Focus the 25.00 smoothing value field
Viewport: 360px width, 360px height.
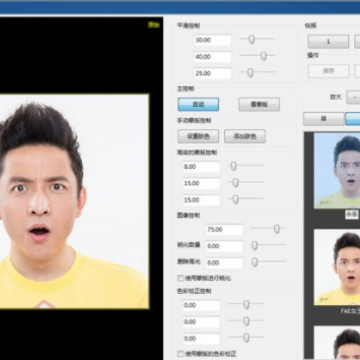point(212,73)
